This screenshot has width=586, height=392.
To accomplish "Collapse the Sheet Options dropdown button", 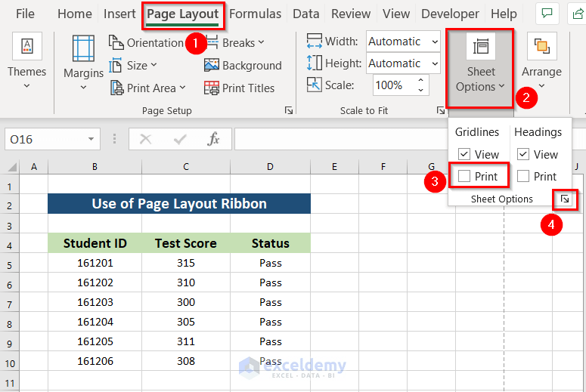I will (x=480, y=69).
